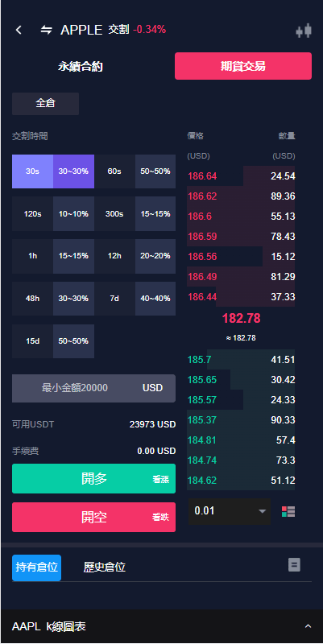This screenshot has height=644, width=323.
Task: Switch trading pair via swap arrows icon
Action: [47, 30]
